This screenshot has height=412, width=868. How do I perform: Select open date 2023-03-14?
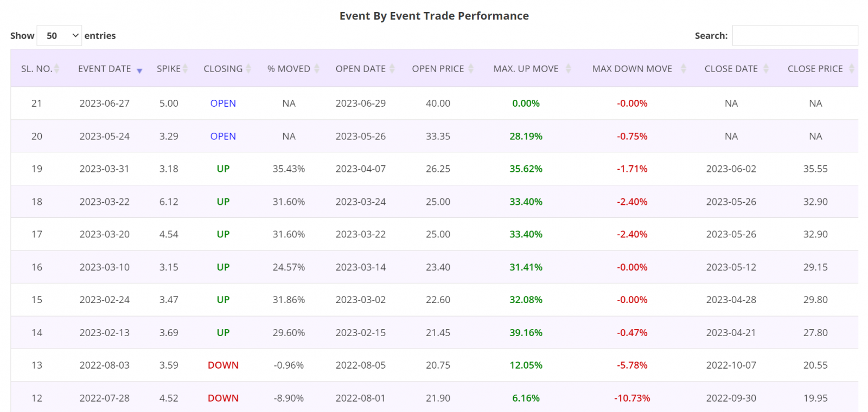pyautogui.click(x=361, y=267)
